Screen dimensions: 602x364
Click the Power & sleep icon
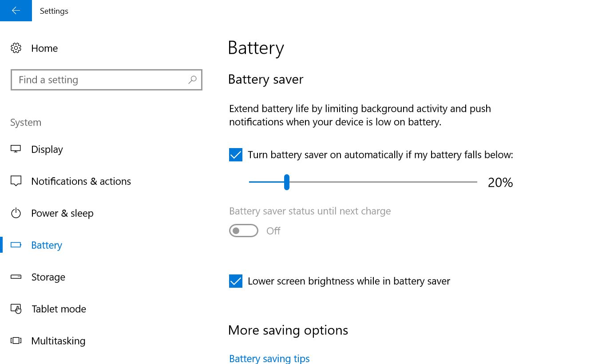pos(16,213)
